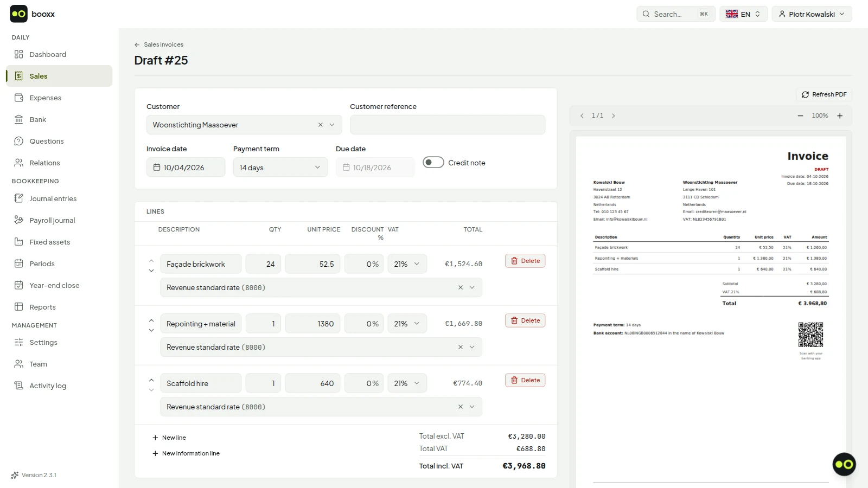Click the Activity log icon

[19, 386]
